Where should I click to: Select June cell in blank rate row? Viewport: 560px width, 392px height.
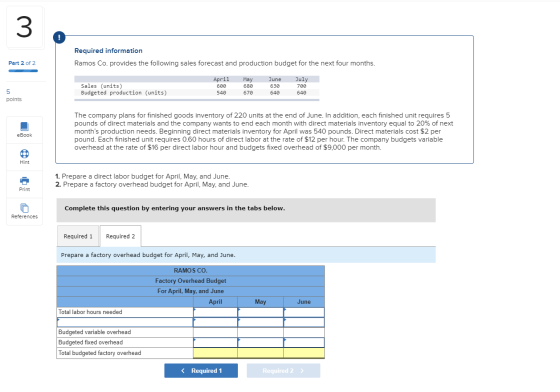[304, 322]
